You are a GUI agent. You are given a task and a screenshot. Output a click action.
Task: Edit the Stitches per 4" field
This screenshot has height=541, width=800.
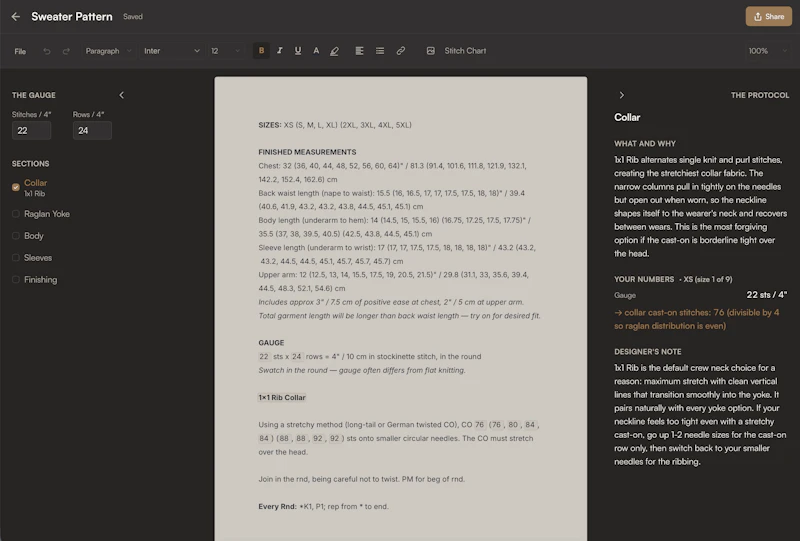[x=31, y=131]
